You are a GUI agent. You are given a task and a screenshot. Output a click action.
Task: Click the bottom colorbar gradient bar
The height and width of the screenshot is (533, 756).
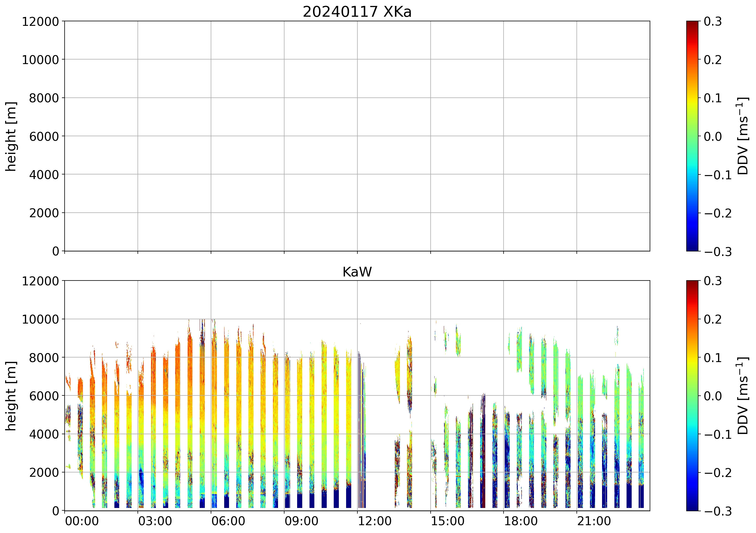(x=692, y=396)
